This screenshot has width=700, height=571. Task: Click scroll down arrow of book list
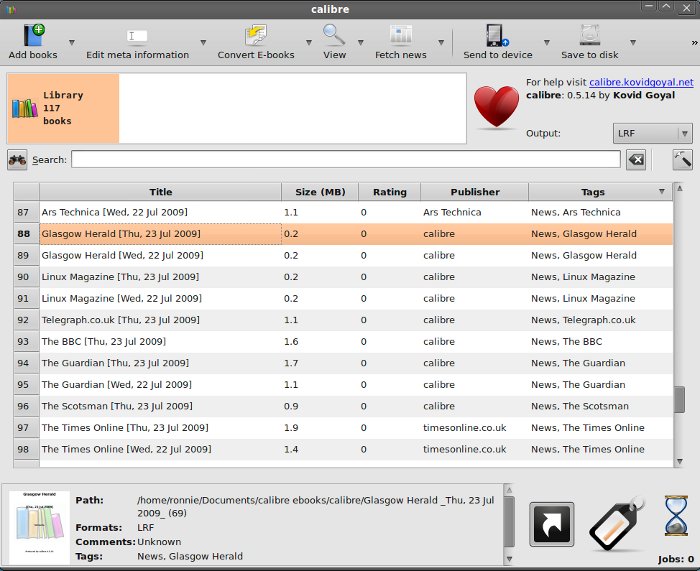click(x=679, y=462)
